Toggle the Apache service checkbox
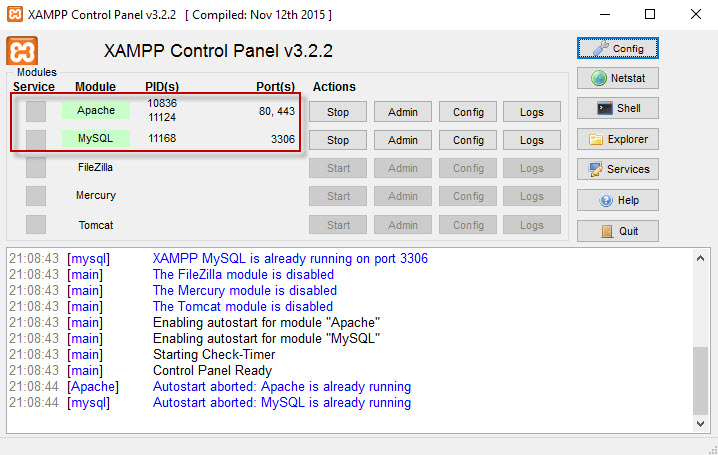 click(x=36, y=111)
